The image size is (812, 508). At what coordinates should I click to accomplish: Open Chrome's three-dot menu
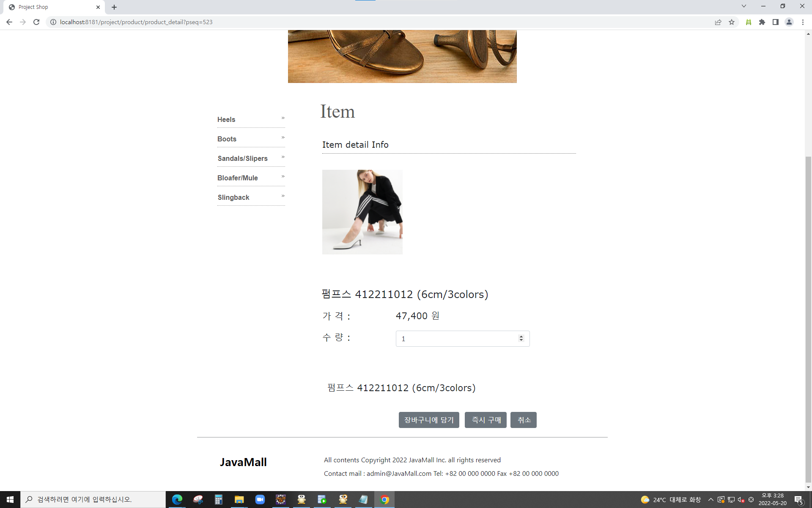tap(804, 22)
